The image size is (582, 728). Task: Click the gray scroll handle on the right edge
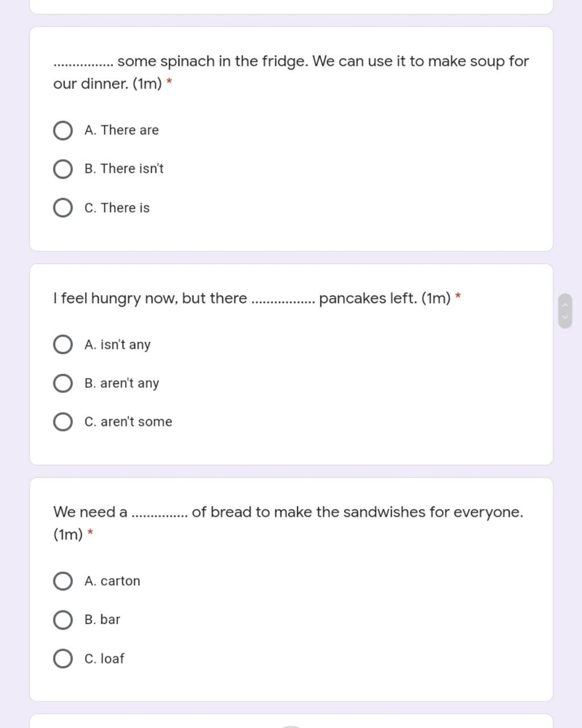565,311
